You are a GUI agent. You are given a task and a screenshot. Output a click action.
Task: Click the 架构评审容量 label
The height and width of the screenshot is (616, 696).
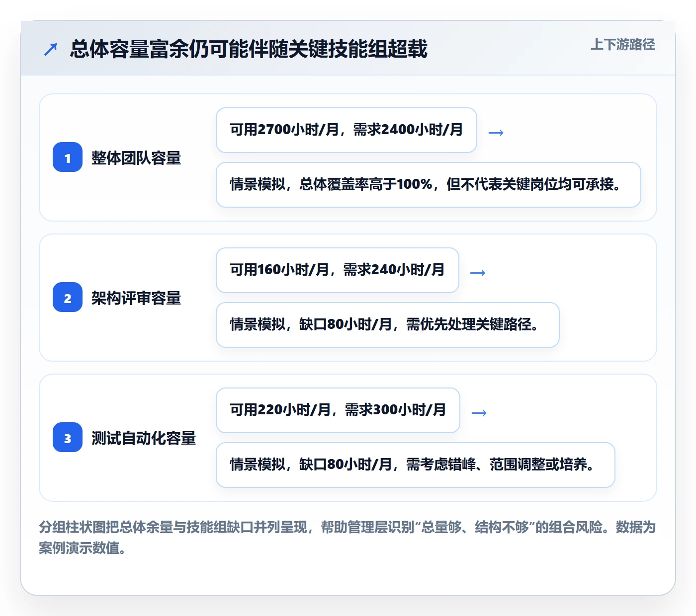point(136,298)
